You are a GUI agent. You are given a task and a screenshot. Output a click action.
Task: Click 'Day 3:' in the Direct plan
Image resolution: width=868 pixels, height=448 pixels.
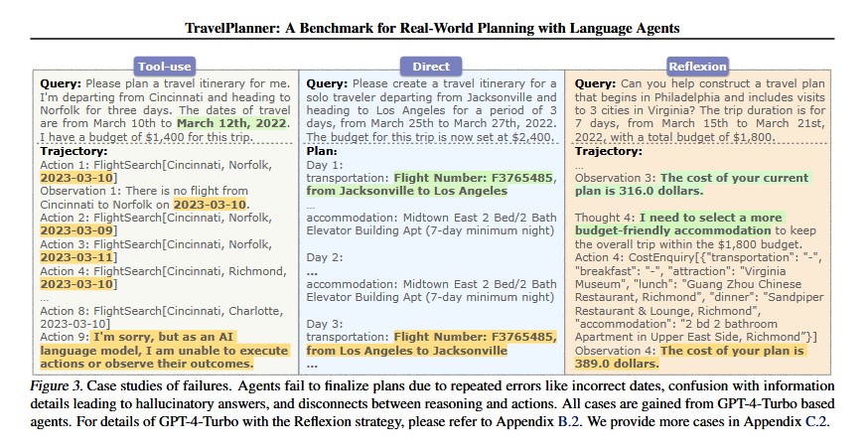pos(325,324)
